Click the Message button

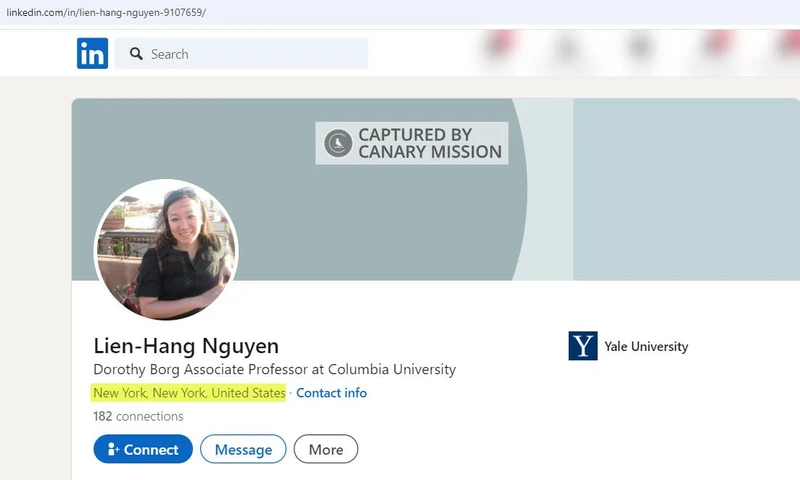click(x=243, y=449)
